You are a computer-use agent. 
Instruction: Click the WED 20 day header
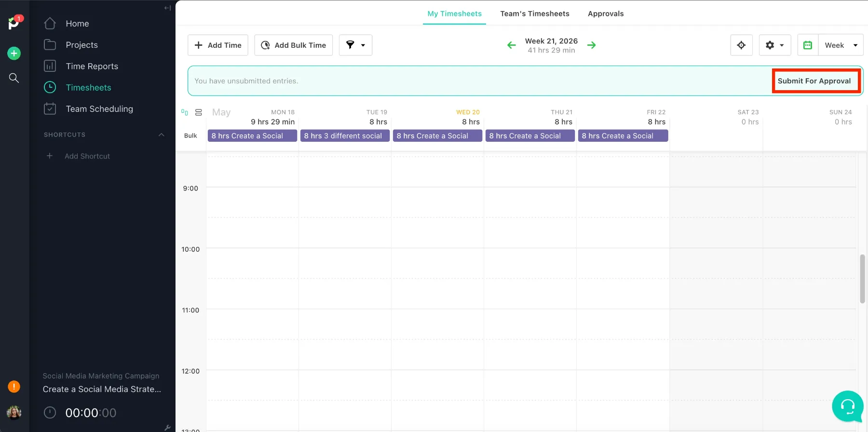[468, 112]
